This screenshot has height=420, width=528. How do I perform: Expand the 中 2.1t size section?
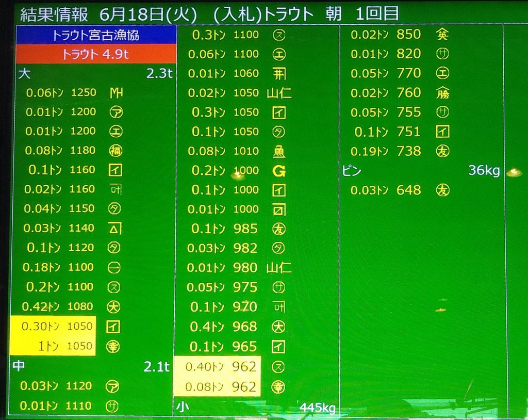pyautogui.click(x=93, y=366)
